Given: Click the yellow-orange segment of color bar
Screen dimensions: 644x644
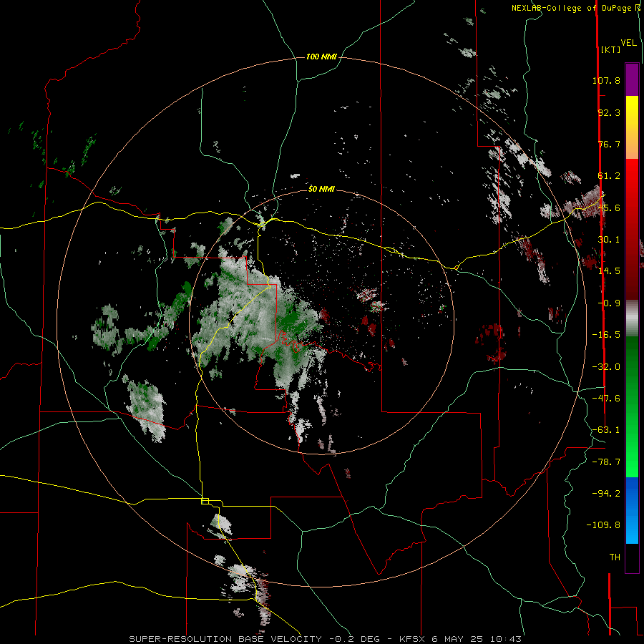Looking at the screenshot, I should [632, 127].
